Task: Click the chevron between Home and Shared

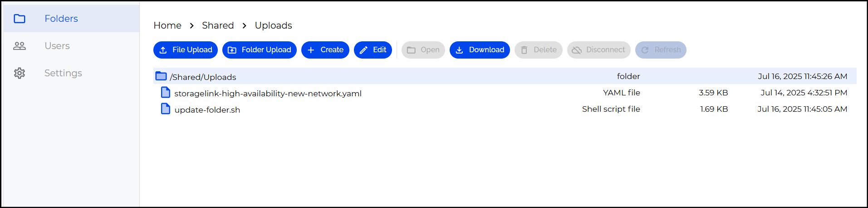Action: click(x=192, y=25)
